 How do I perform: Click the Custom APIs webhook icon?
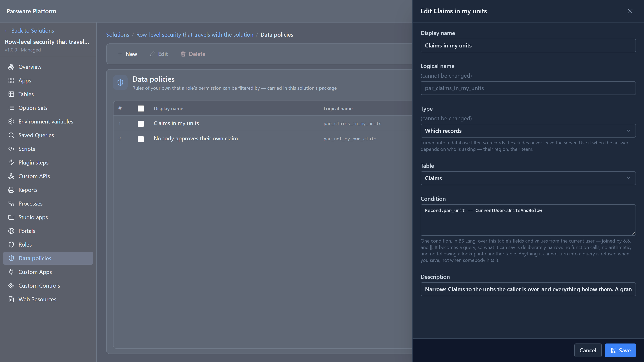coord(11,176)
